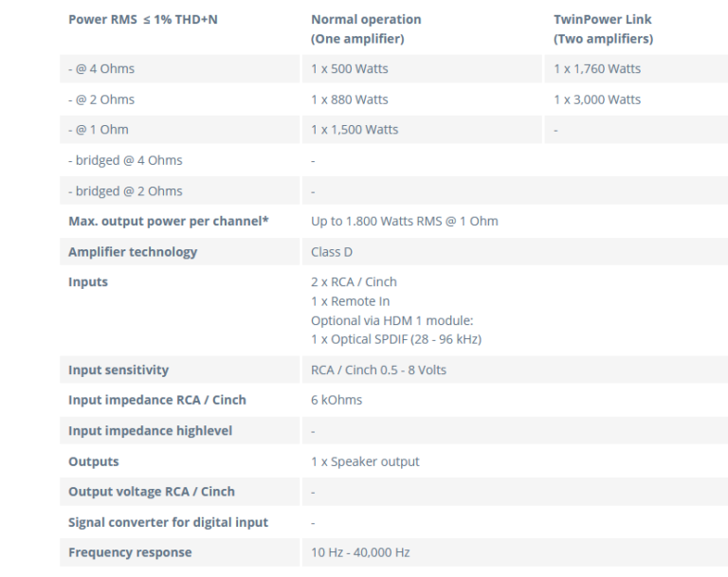Click 'Max. output power per channel*' label
Image resolution: width=728 pixels, height=577 pixels.
tap(169, 222)
